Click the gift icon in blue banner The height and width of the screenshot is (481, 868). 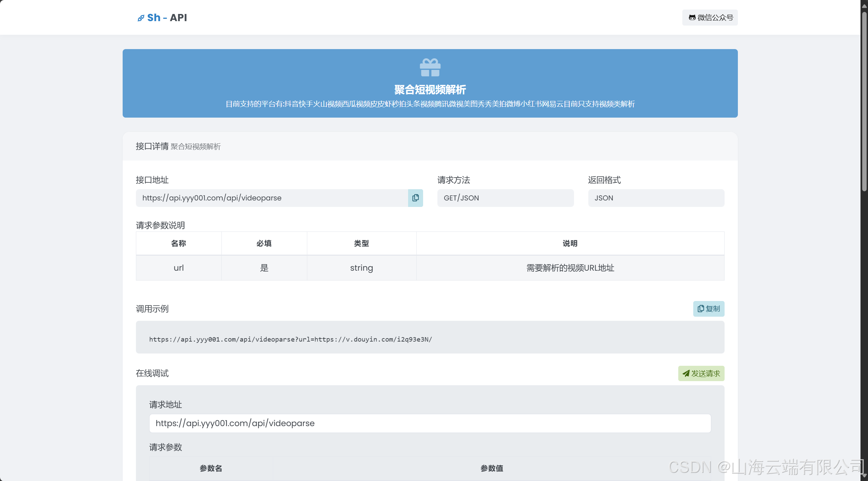point(430,67)
